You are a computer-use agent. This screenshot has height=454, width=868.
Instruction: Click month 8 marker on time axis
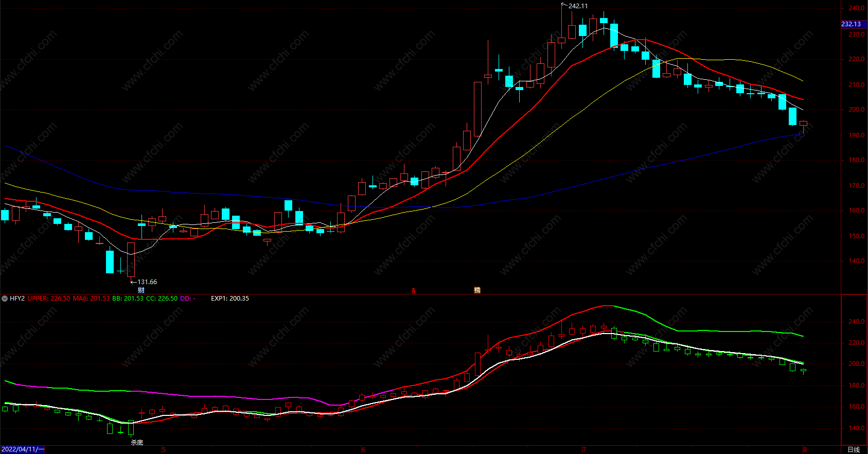[x=805, y=450]
